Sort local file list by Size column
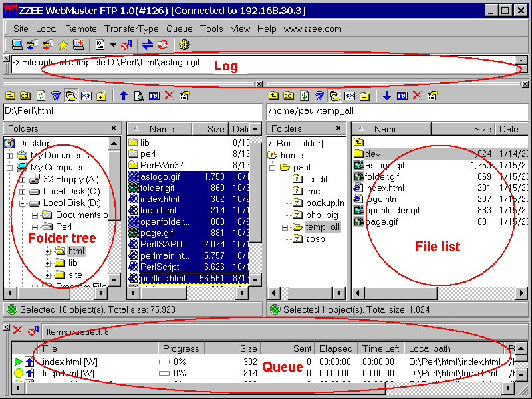The width and height of the screenshot is (532, 399). [x=210, y=129]
